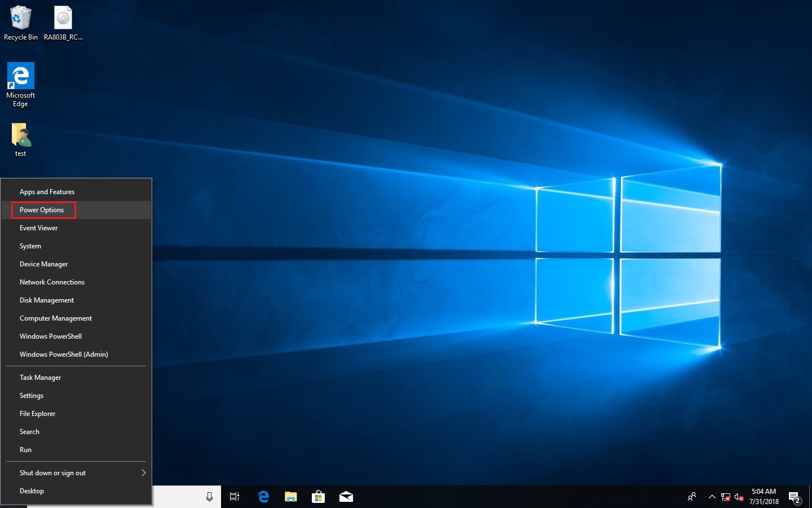Open Network Connections
Screen dimensions: 812x508
[x=76, y=282]
